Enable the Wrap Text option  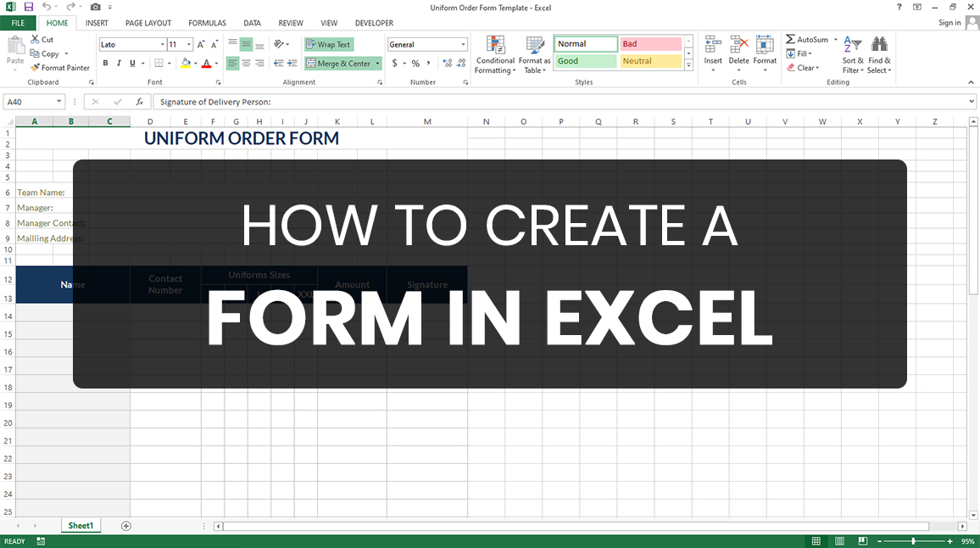[328, 43]
